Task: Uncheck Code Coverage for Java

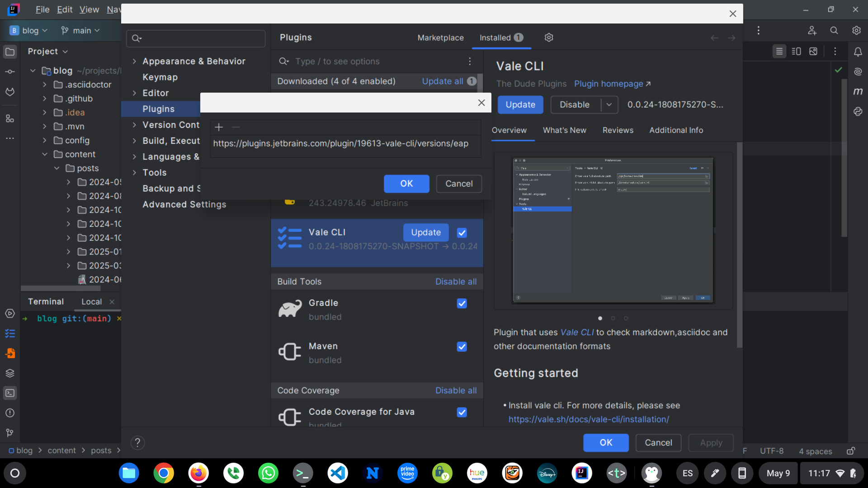Action: [462, 412]
